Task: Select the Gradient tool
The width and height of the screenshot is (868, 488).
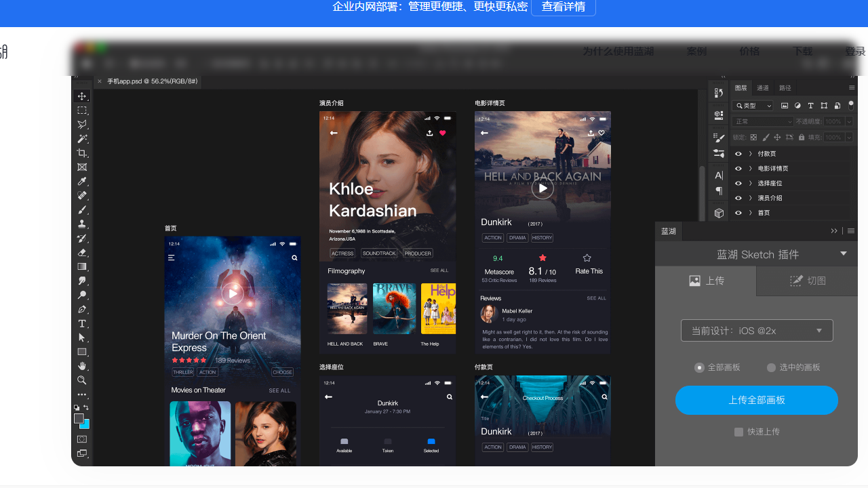Action: (x=82, y=266)
